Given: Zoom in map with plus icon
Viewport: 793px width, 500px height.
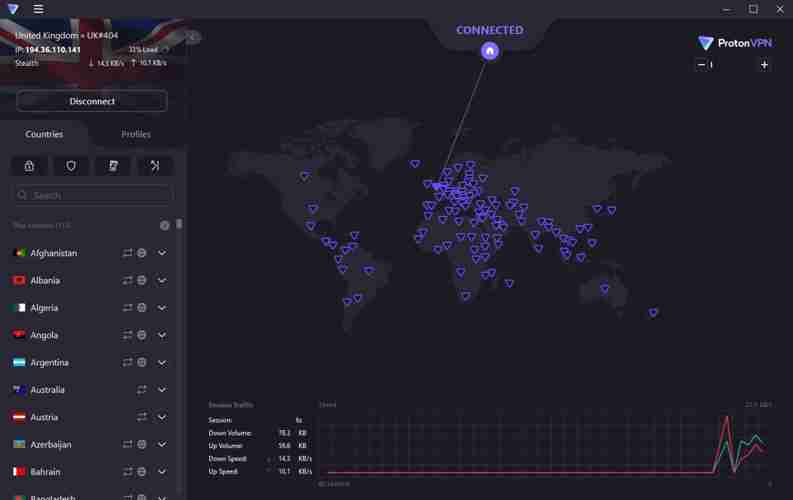Looking at the screenshot, I should pyautogui.click(x=764, y=65).
